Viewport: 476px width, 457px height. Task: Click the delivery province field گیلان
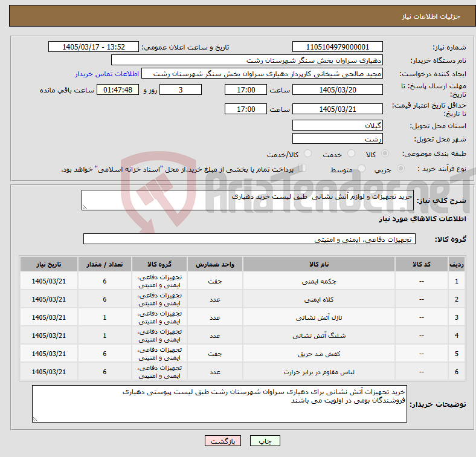point(338,125)
